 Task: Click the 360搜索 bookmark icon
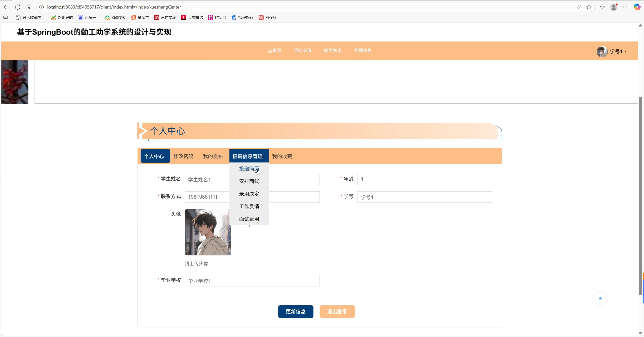108,18
